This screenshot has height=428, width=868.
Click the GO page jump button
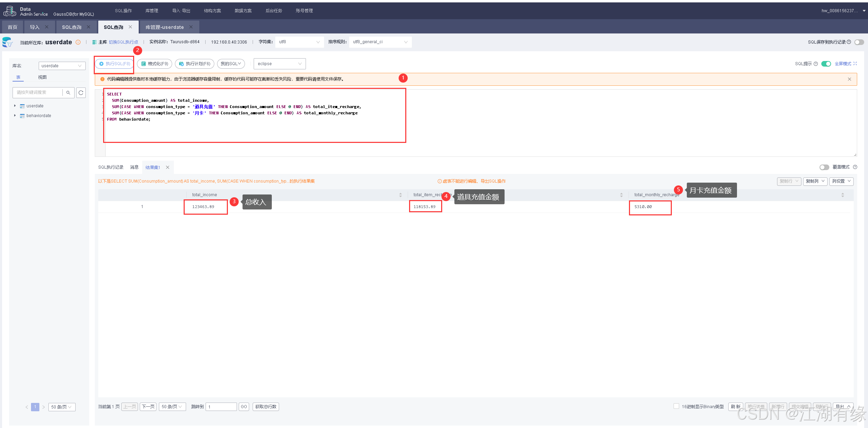244,407
